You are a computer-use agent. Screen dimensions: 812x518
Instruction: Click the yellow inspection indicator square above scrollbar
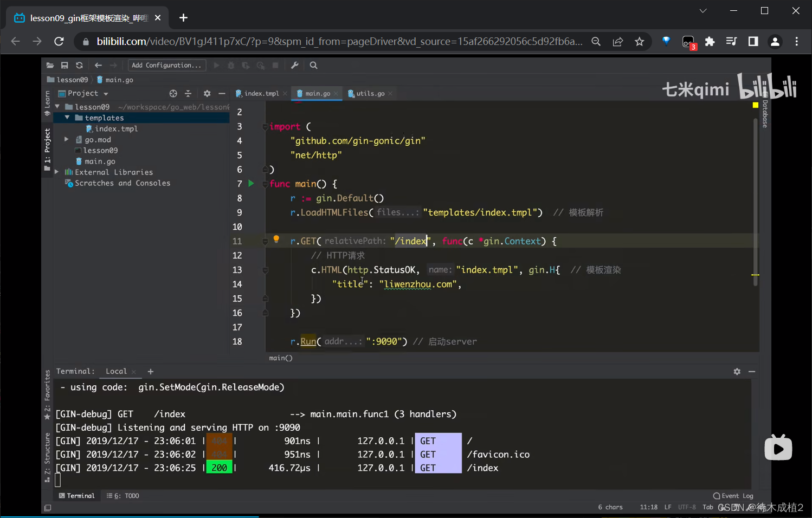[x=756, y=105]
